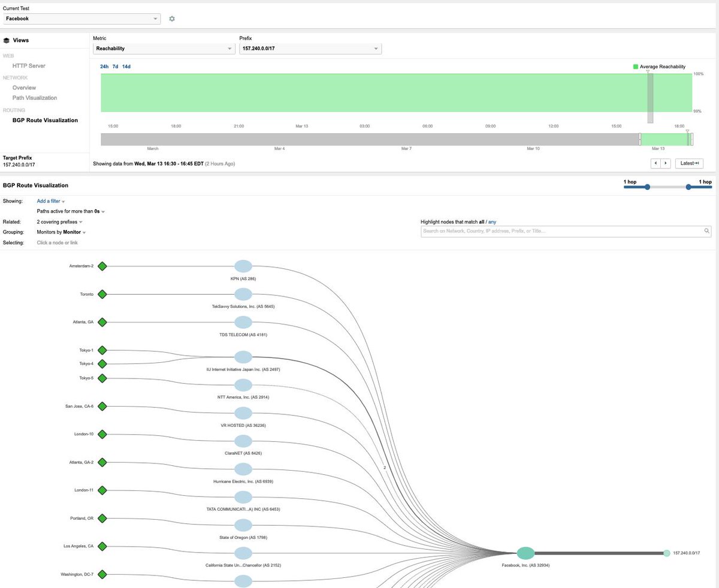Open the Prefix 157.240.0.0/17 dropdown
Screen dimensions: 719x588
coord(310,49)
